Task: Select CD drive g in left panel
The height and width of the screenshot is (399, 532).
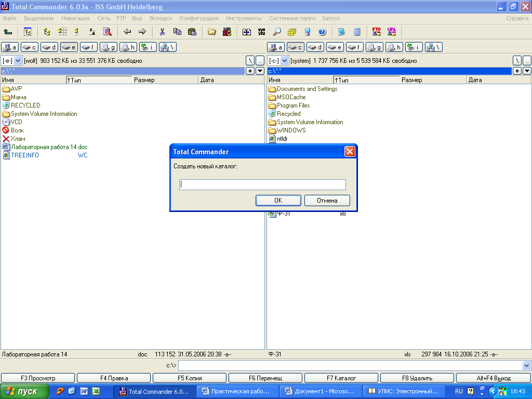Action: pyautogui.click(x=108, y=47)
